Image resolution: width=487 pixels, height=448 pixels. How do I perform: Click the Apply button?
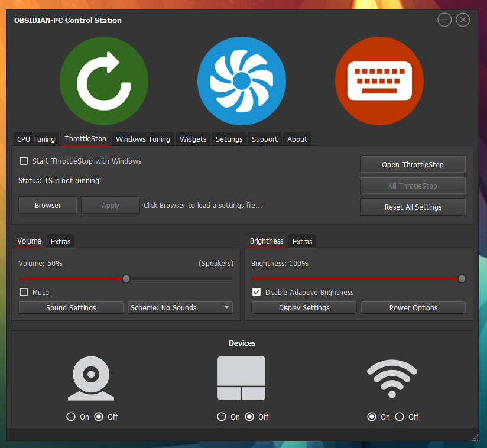coord(111,205)
